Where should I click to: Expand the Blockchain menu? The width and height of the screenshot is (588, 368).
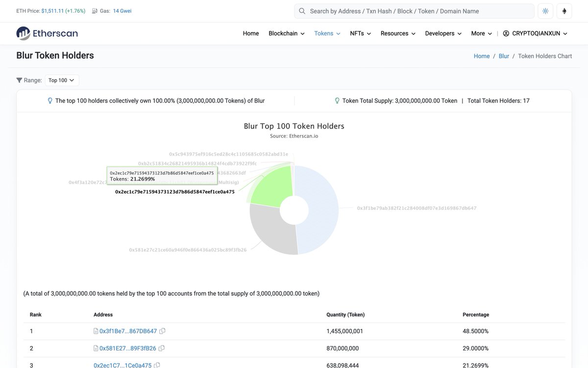coord(287,33)
